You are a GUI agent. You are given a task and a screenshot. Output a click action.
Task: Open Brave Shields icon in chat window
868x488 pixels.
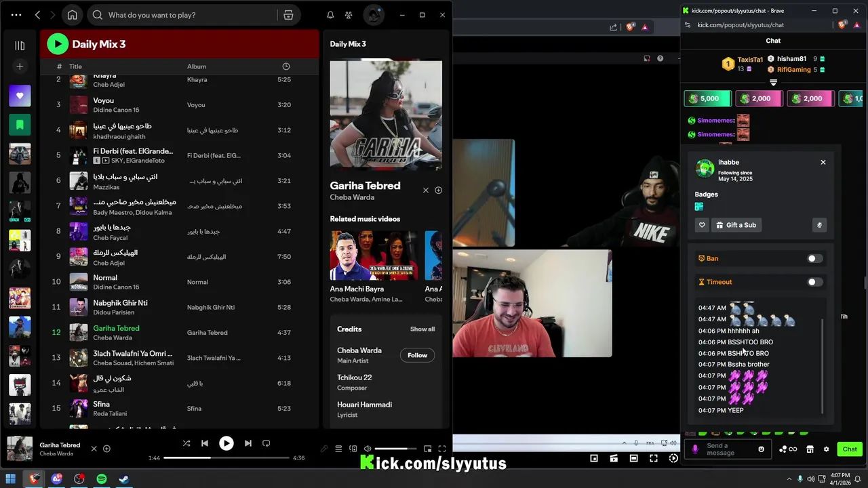pyautogui.click(x=843, y=25)
